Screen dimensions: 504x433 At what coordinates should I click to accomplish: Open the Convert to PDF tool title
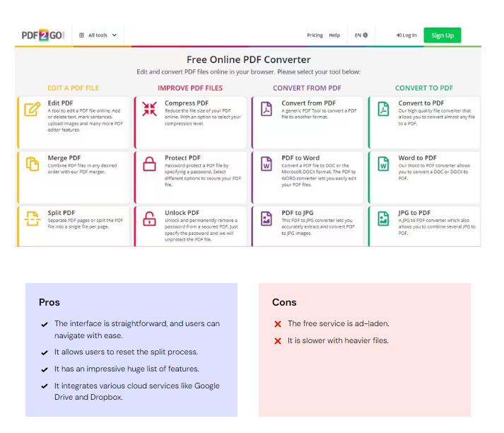tap(421, 103)
